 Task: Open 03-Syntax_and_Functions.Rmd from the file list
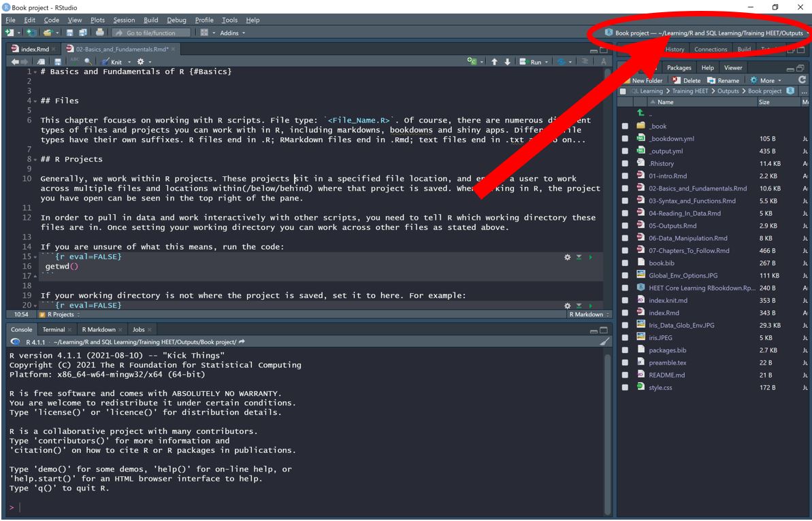[692, 201]
